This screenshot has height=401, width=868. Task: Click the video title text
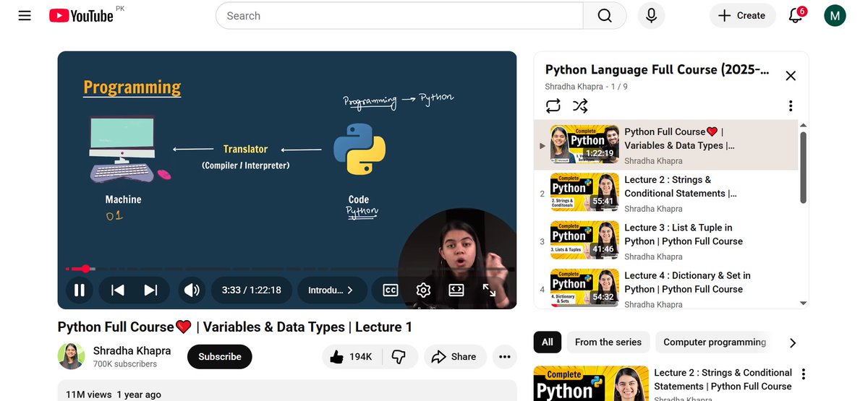tap(235, 327)
